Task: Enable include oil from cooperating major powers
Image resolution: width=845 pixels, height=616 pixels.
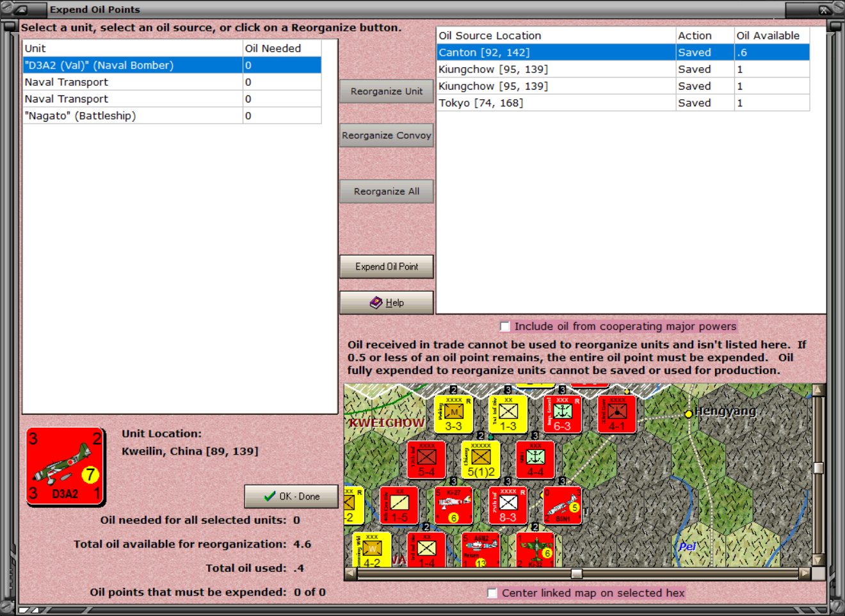Action: click(504, 327)
